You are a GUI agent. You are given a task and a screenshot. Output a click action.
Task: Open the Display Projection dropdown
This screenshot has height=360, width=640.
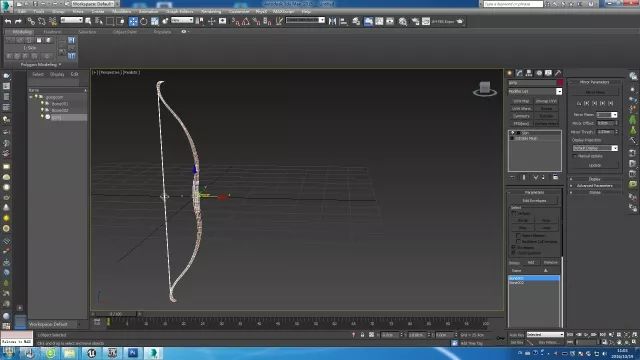[x=595, y=148]
